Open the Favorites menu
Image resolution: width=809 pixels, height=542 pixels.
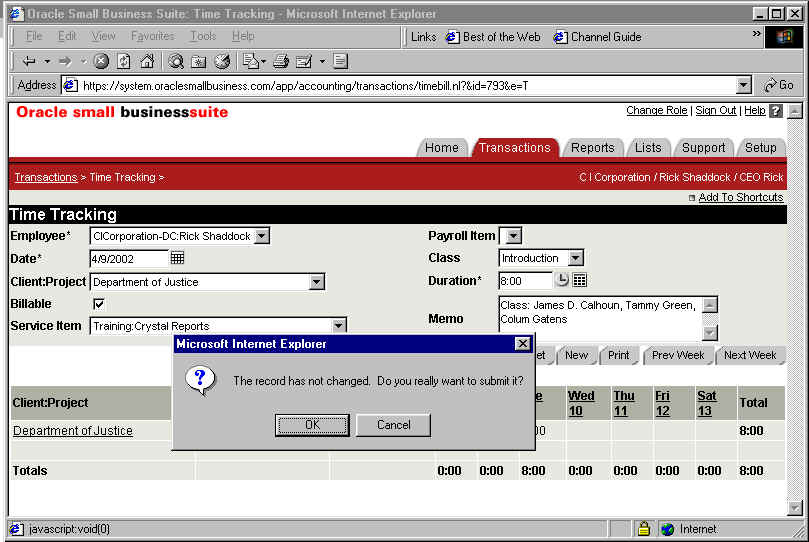(x=153, y=36)
